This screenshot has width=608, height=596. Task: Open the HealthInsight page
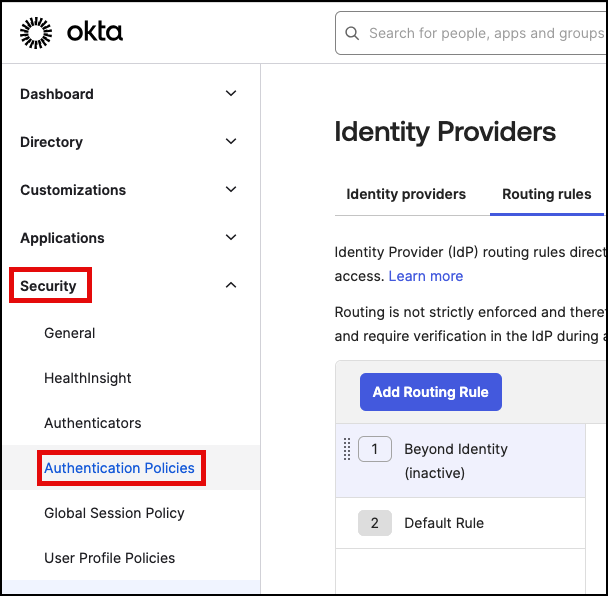[88, 378]
